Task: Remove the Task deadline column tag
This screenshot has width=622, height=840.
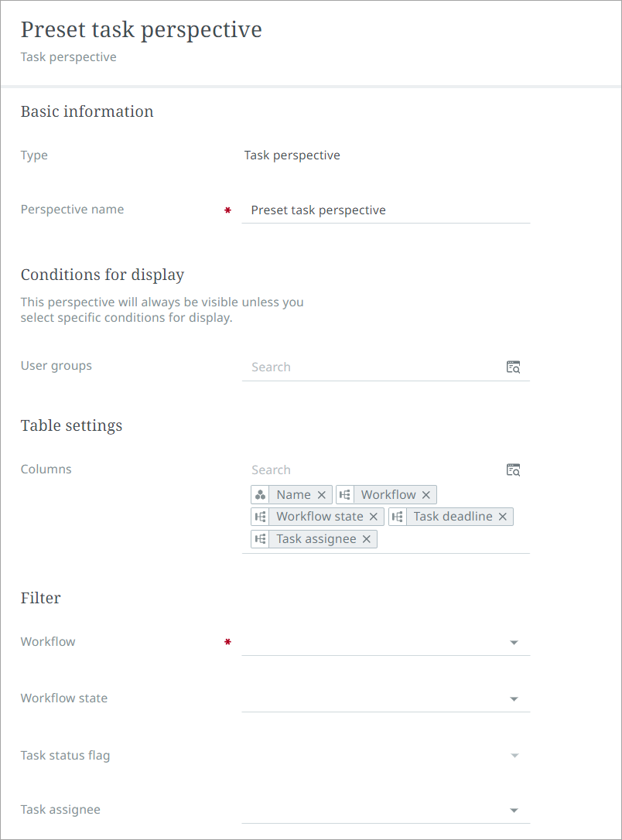Action: (503, 517)
